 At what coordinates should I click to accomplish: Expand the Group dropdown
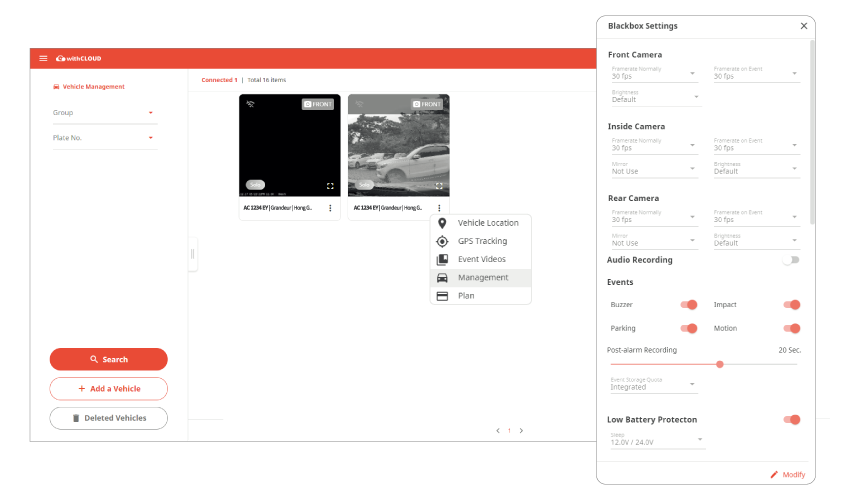coord(104,113)
